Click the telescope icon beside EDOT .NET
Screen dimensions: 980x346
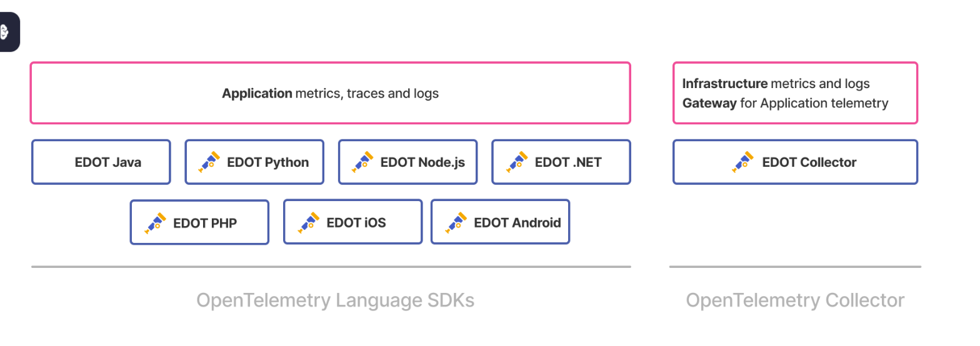click(517, 162)
